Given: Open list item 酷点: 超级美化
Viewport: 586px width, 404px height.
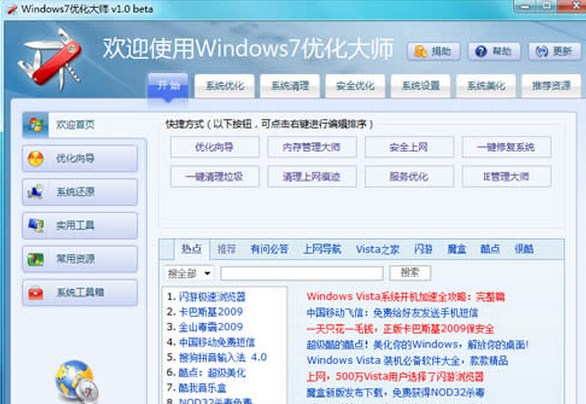Looking at the screenshot, I should (x=212, y=373).
